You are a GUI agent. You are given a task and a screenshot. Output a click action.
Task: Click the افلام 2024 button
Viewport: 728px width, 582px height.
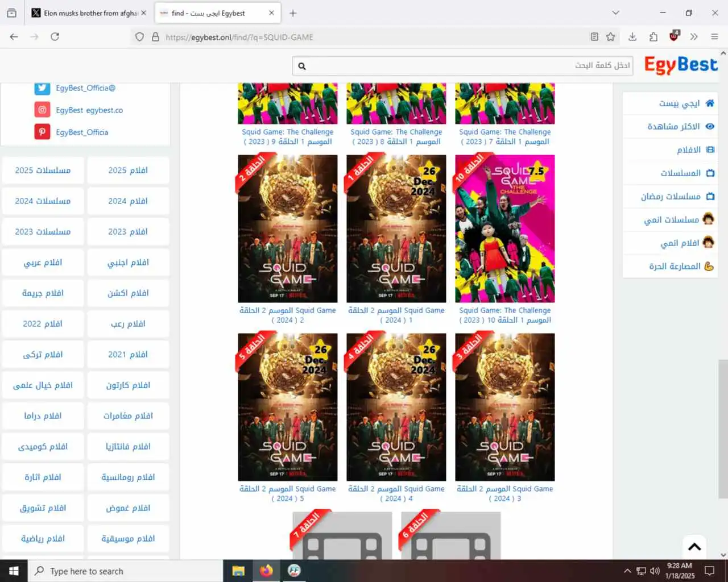coord(128,201)
